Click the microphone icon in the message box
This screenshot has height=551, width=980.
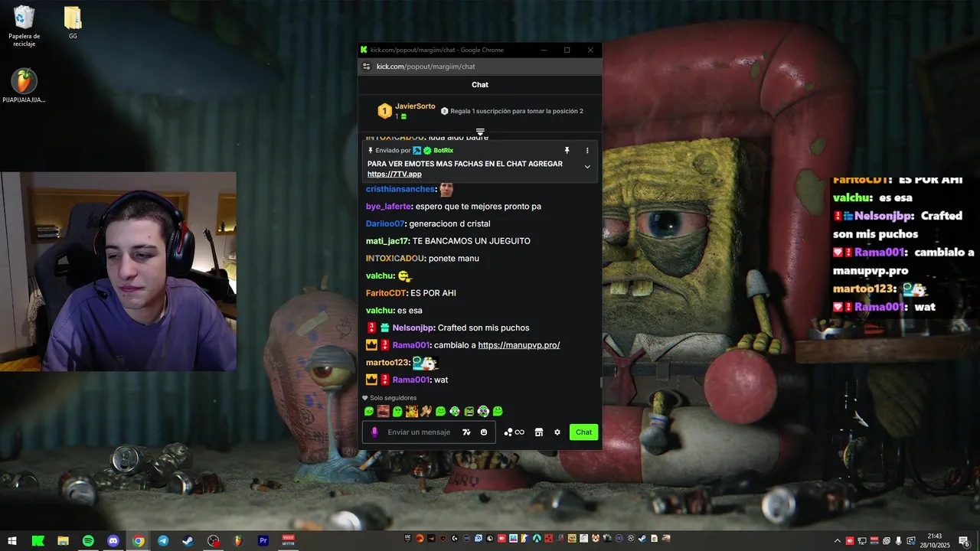pyautogui.click(x=374, y=432)
